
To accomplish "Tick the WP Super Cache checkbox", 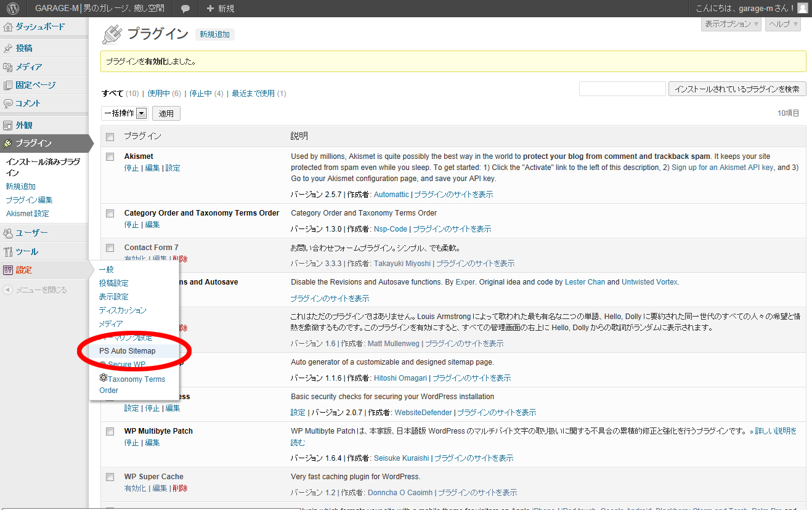I will pyautogui.click(x=110, y=477).
